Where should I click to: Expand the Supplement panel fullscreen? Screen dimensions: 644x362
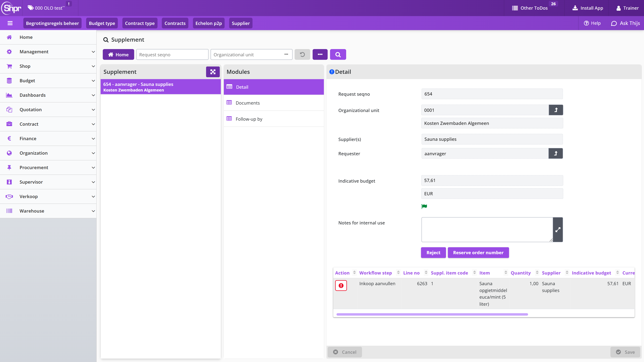point(213,72)
